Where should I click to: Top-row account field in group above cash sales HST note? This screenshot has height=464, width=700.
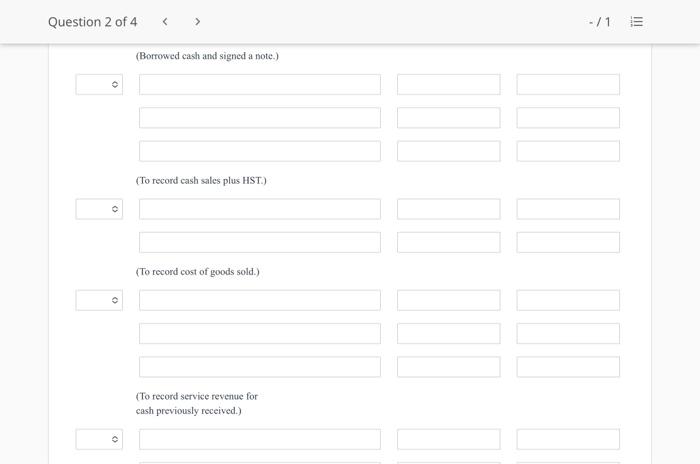(x=260, y=84)
